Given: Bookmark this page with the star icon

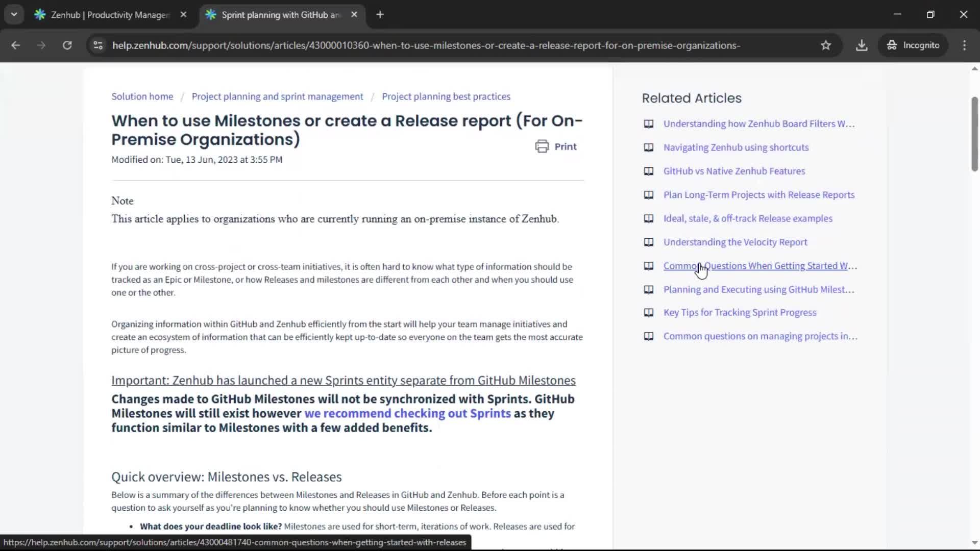Looking at the screenshot, I should (x=826, y=45).
